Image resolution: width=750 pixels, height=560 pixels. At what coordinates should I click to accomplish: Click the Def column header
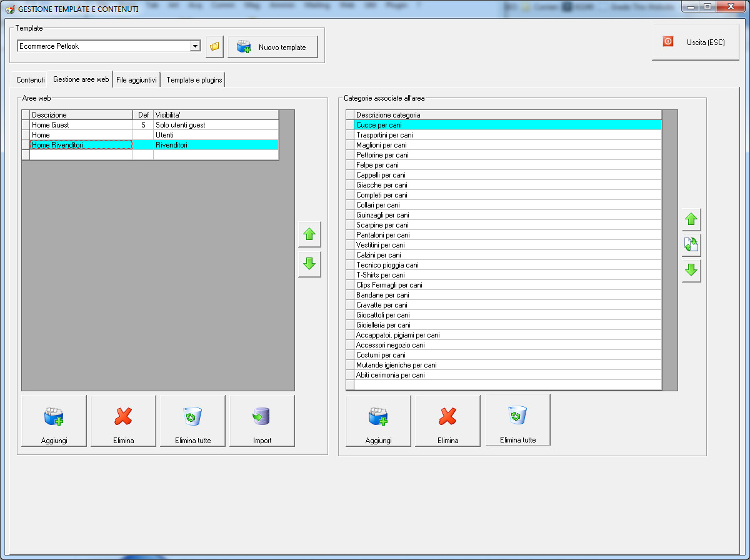pos(143,115)
